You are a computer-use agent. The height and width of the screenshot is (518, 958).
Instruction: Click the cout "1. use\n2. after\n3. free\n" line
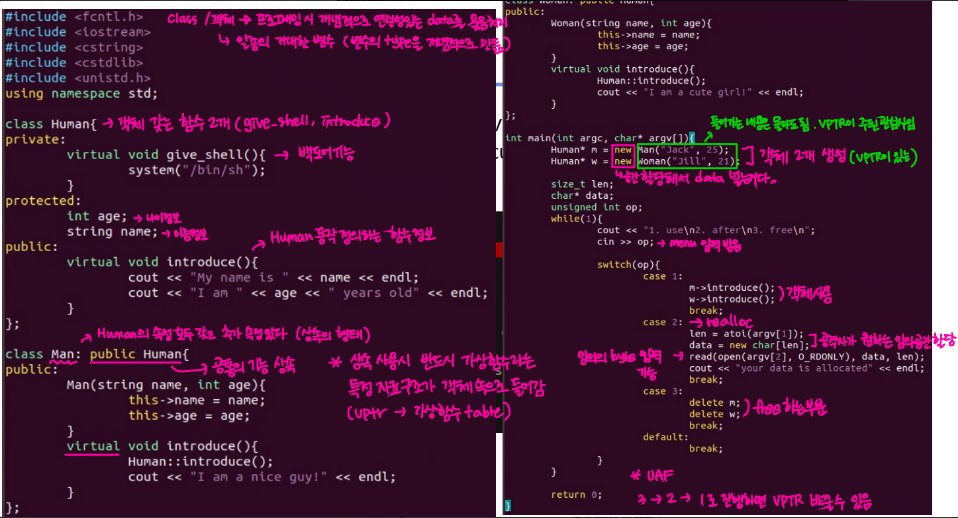[x=706, y=230]
